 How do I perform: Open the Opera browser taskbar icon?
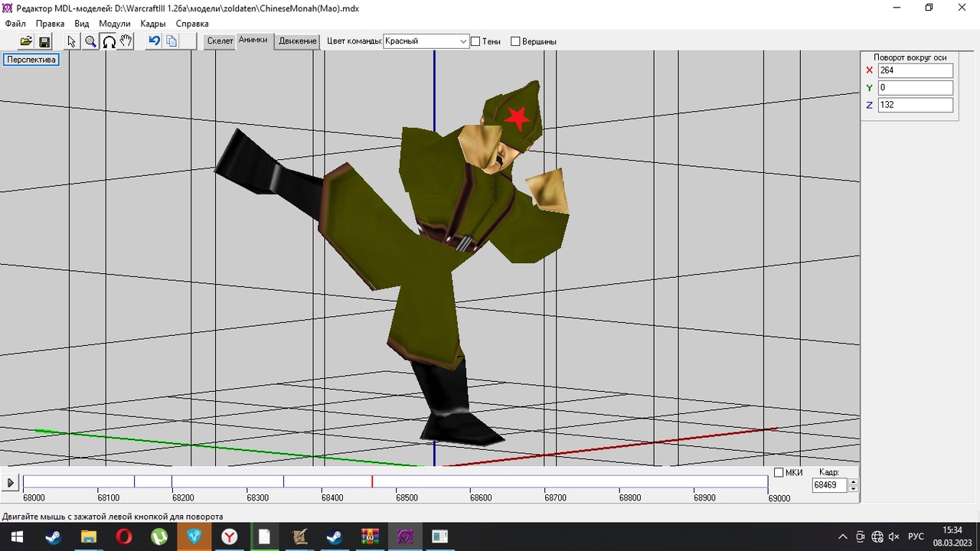pos(123,536)
